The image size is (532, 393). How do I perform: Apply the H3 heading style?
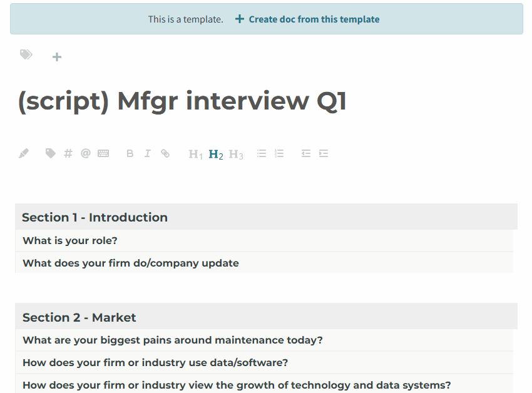click(236, 154)
